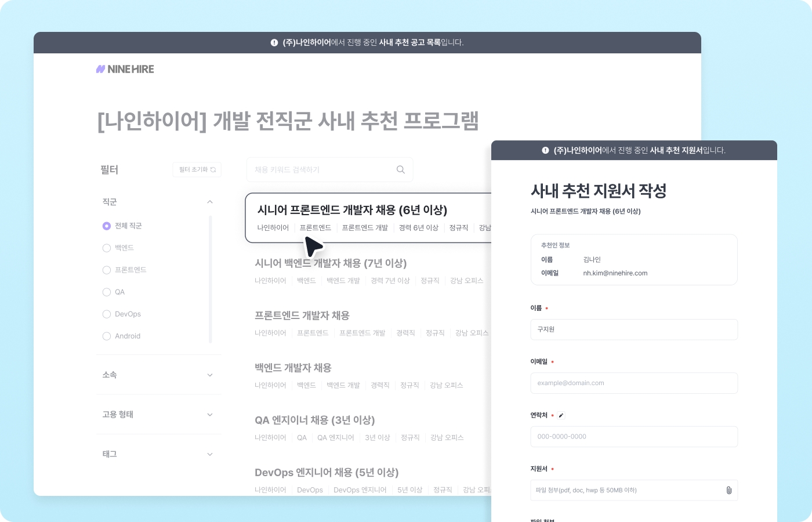
Task: Click the 지원서 file attachment field
Action: (634, 490)
